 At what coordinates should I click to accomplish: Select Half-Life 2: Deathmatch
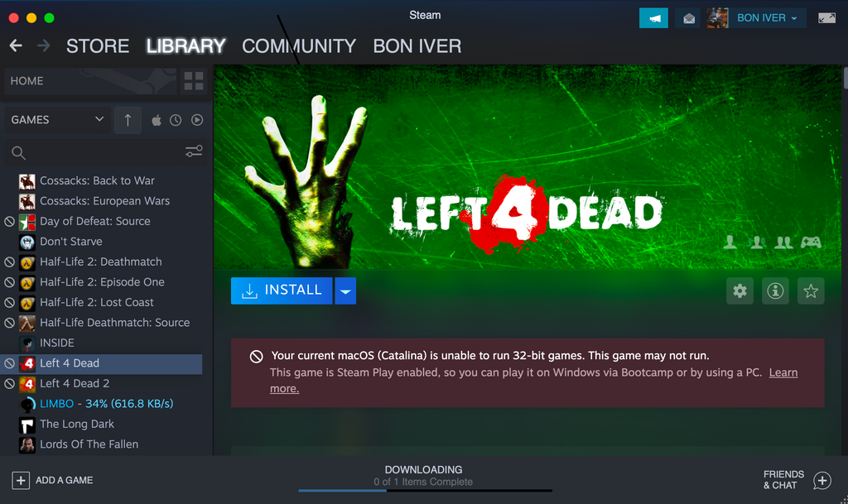[100, 262]
